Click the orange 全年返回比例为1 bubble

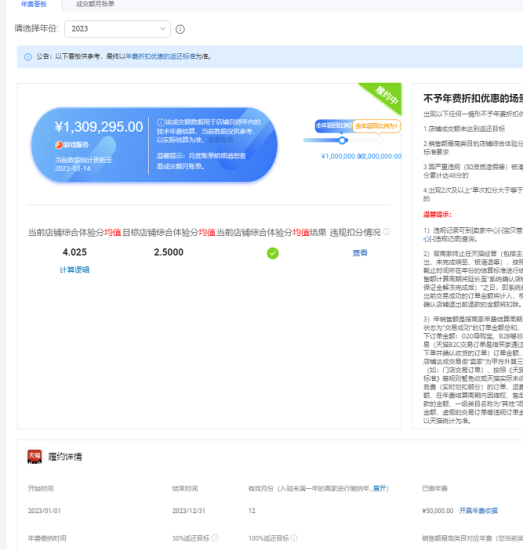click(x=376, y=126)
